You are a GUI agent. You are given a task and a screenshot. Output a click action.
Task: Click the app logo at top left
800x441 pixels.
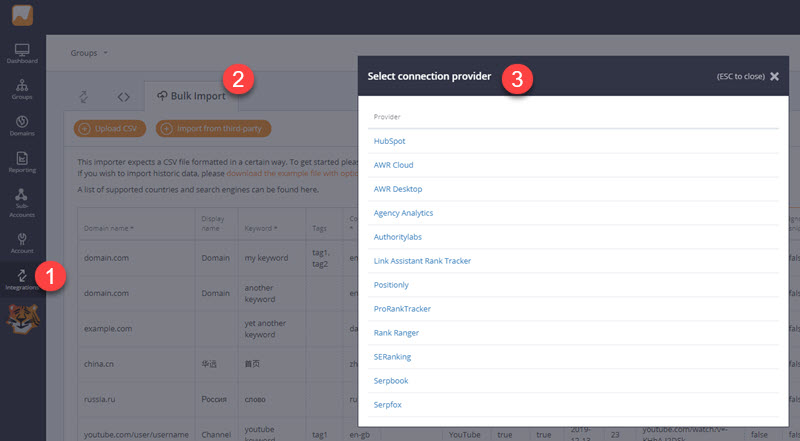(x=22, y=15)
